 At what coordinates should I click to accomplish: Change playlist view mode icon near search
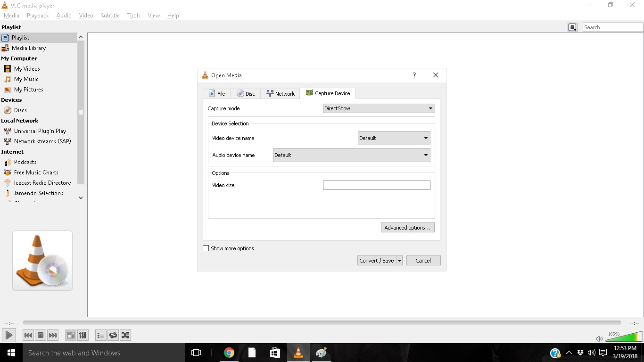point(572,27)
